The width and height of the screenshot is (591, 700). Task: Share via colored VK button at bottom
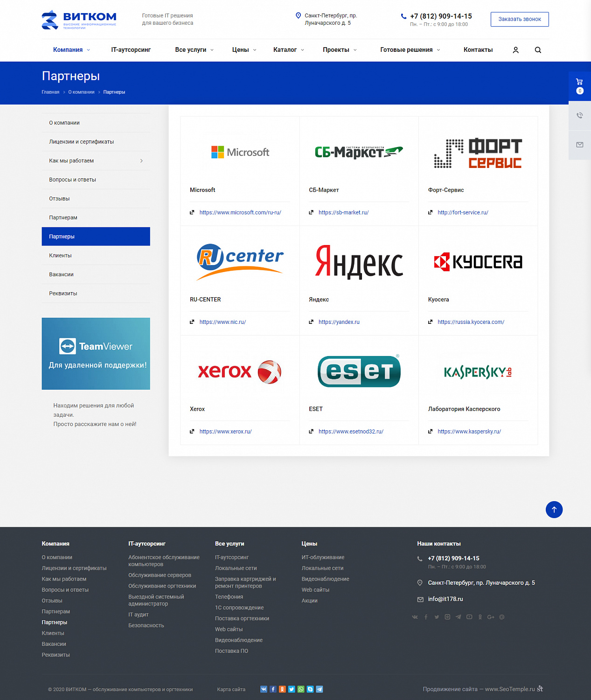264,689
